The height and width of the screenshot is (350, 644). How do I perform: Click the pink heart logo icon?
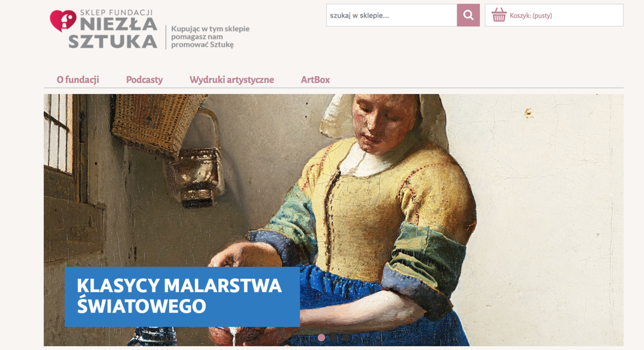pyautogui.click(x=63, y=20)
